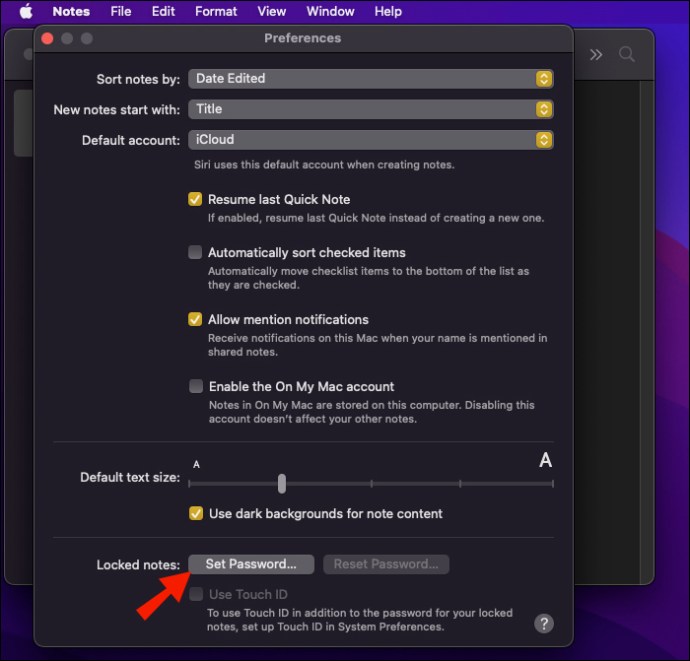Uncheck Resume last Quick Note
690x661 pixels.
coord(195,199)
